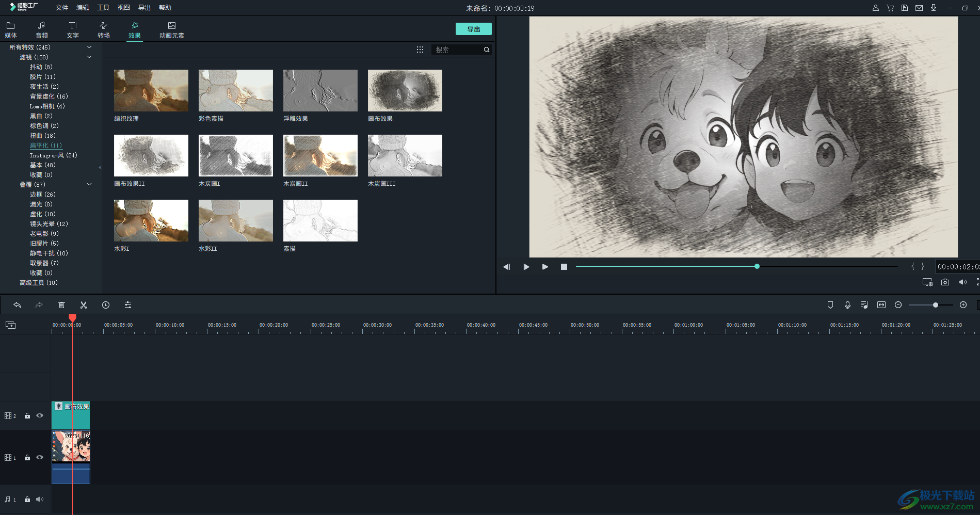Open the edit adjustments sliders icon
Screen dimensions: 980x515
click(x=128, y=305)
